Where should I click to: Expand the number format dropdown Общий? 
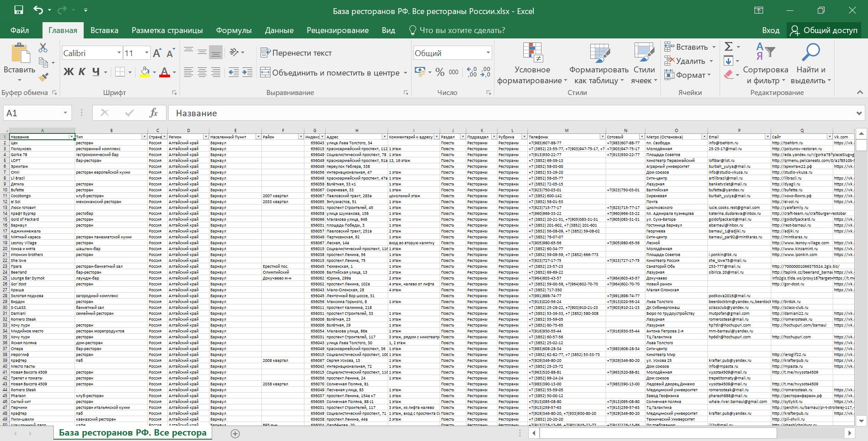point(488,53)
